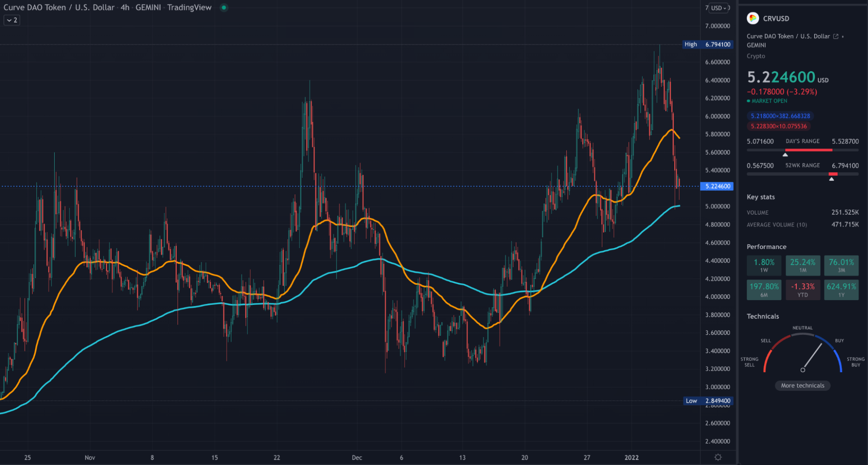Image resolution: width=868 pixels, height=465 pixels.
Task: Select the 6M performance tile showing 197.80%
Action: coord(764,290)
